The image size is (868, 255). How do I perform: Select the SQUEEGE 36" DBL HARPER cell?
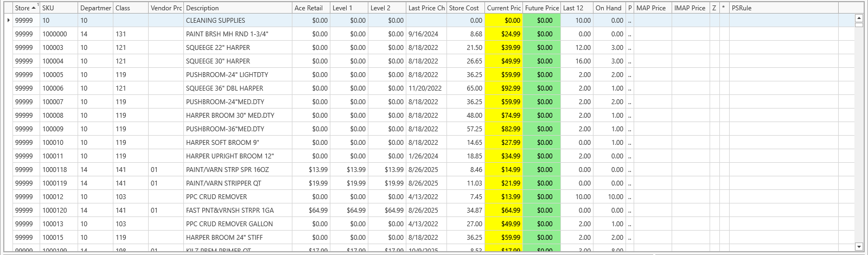[x=238, y=88]
